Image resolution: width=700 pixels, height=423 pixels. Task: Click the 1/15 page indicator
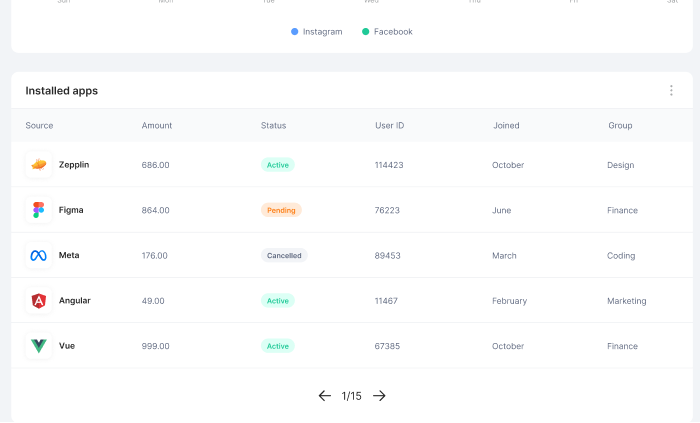tap(351, 396)
